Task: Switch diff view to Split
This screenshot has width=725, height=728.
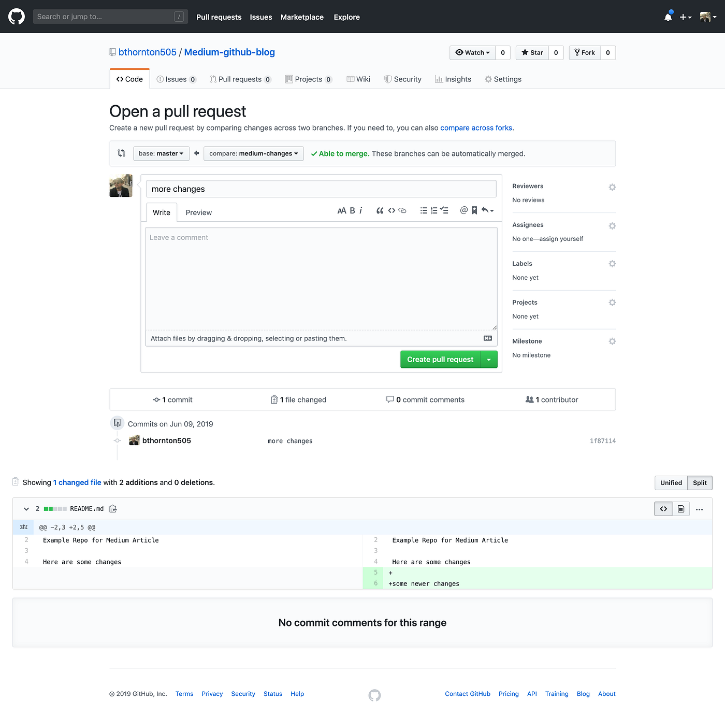Action: pyautogui.click(x=700, y=482)
